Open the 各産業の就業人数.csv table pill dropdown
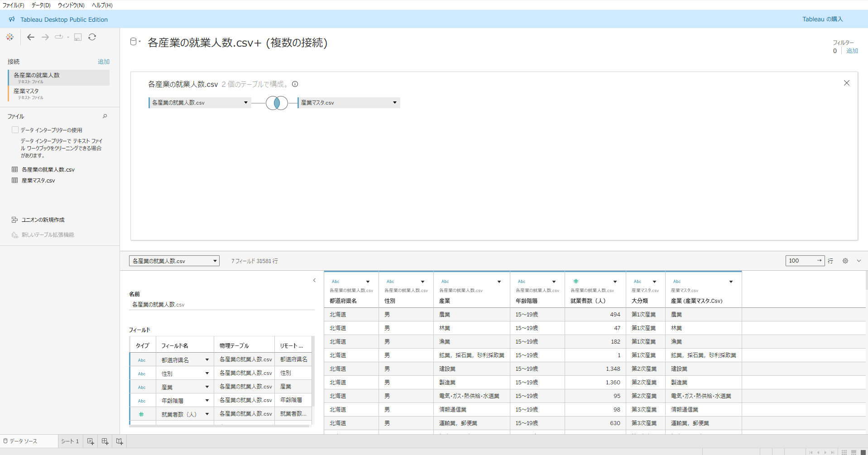The height and width of the screenshot is (455, 868). point(246,103)
